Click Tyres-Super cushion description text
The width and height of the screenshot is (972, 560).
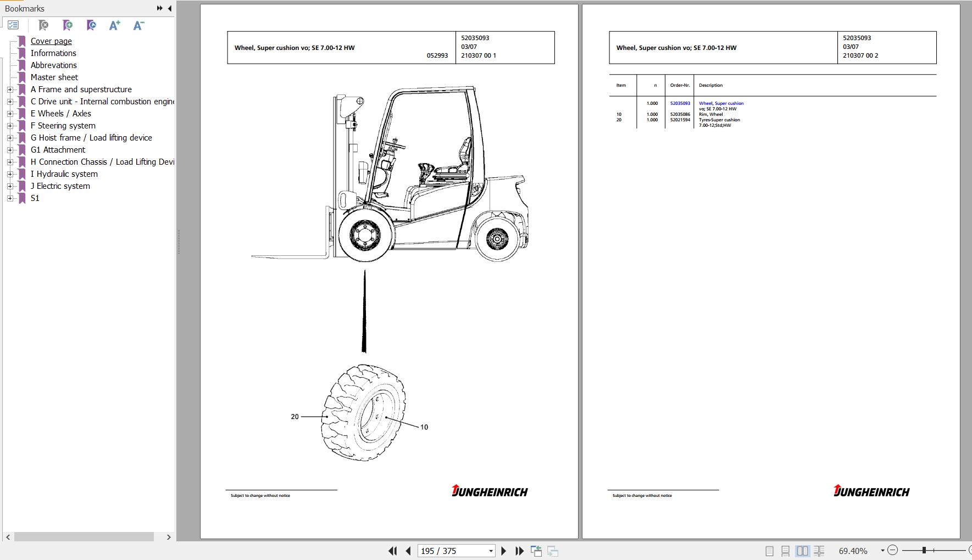tap(719, 120)
